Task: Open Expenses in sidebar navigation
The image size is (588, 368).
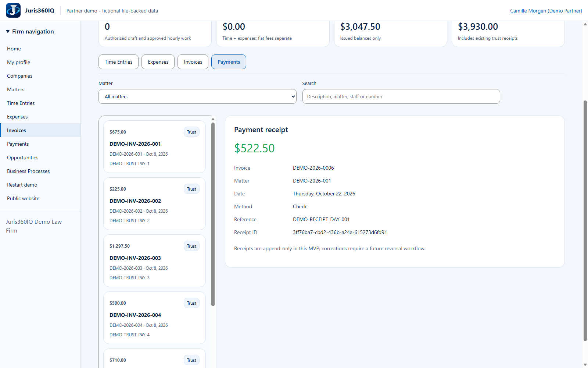Action: pyautogui.click(x=40, y=117)
